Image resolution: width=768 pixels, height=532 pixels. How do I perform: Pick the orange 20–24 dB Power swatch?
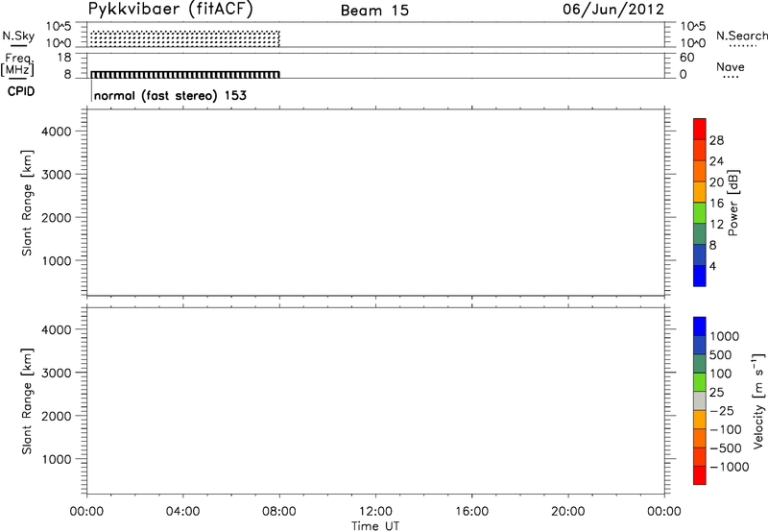tap(700, 172)
